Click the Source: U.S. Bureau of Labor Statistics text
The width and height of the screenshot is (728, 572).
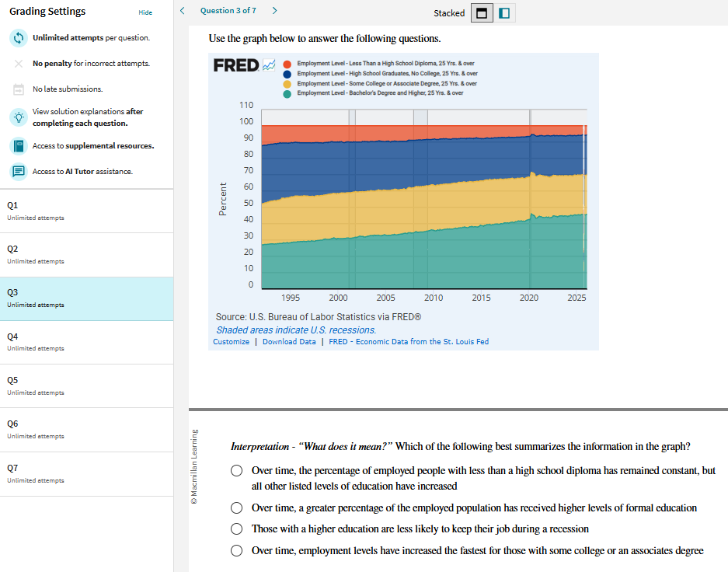(319, 317)
